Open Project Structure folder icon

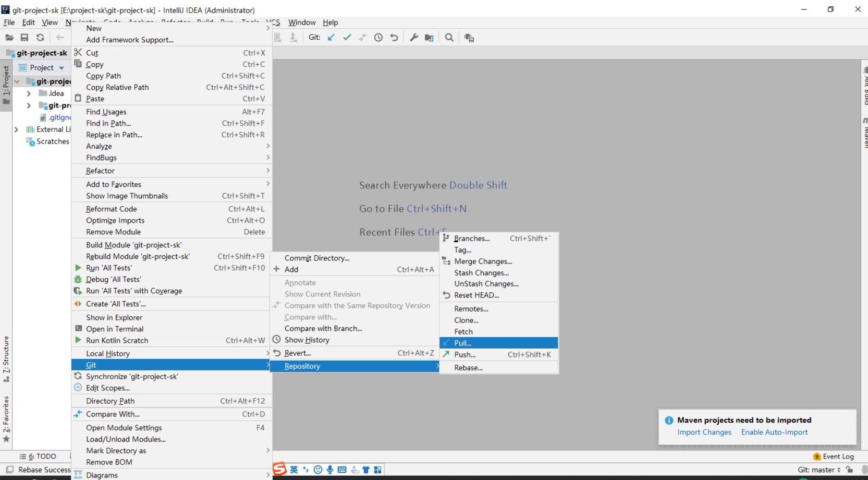tap(429, 38)
